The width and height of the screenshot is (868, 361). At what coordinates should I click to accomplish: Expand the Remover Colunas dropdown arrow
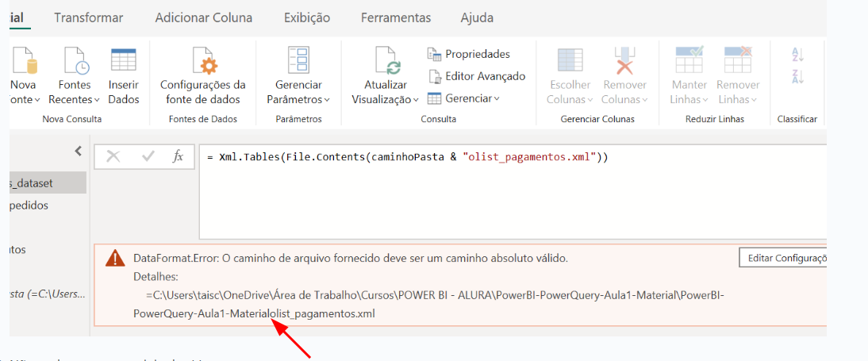[646, 100]
